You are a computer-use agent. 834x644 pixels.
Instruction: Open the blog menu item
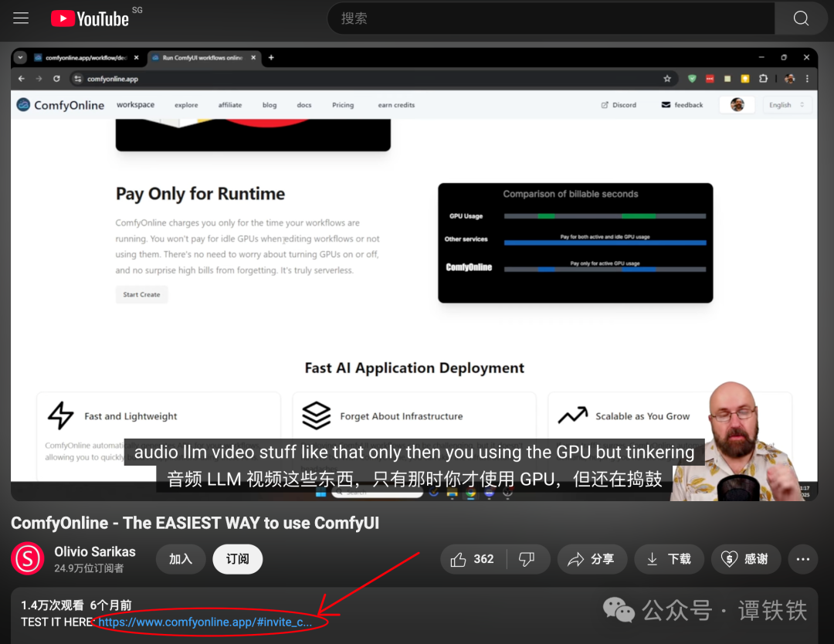270,105
